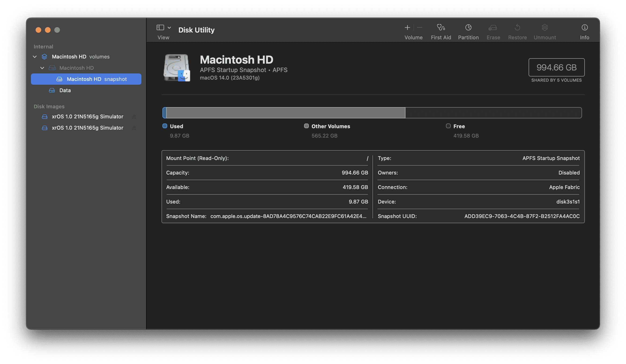Click the blue Used color swatch

click(165, 126)
